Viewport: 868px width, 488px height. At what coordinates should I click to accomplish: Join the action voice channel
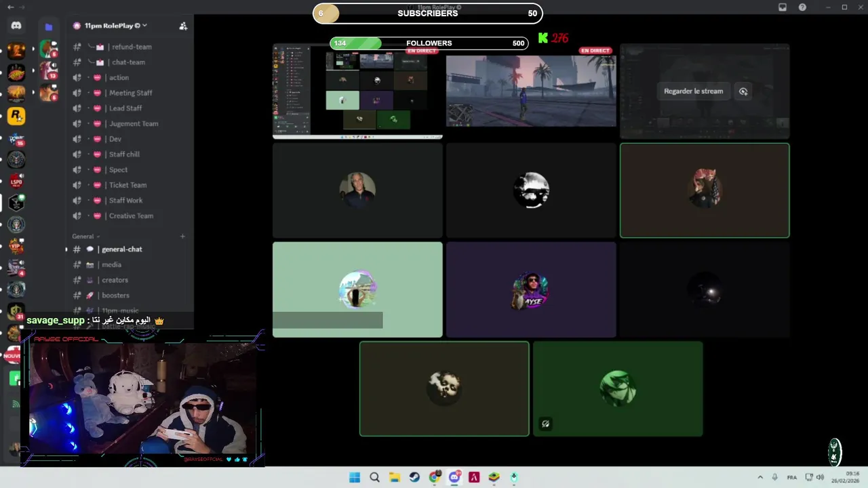(x=129, y=78)
